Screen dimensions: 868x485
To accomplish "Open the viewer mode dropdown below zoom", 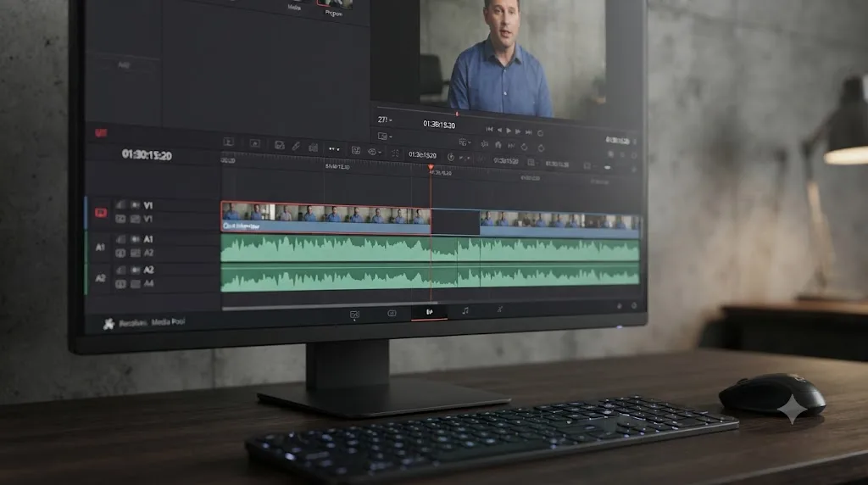I will (385, 136).
